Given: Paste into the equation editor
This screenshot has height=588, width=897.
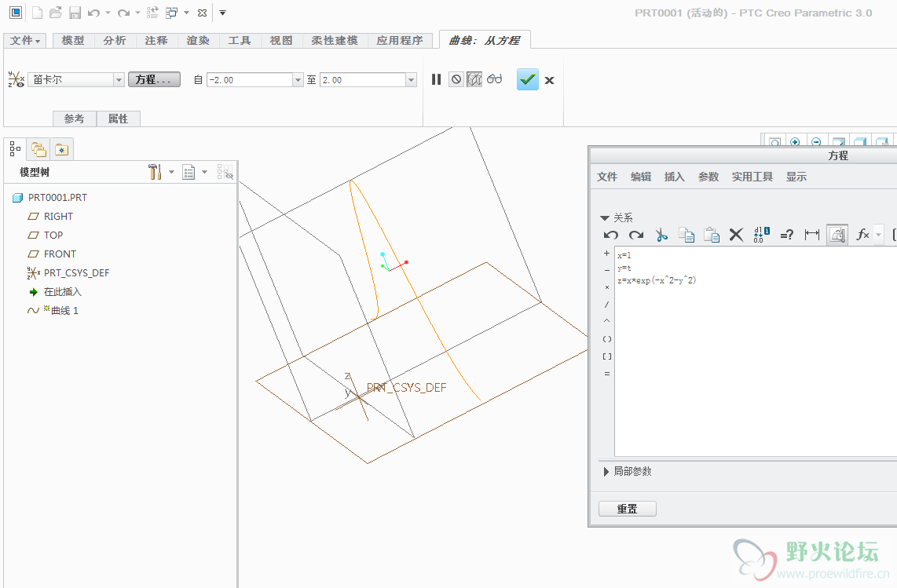Looking at the screenshot, I should pyautogui.click(x=712, y=235).
